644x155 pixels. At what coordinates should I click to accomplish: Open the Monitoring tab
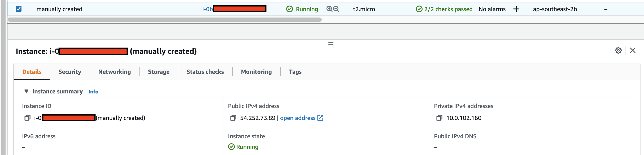tap(256, 72)
